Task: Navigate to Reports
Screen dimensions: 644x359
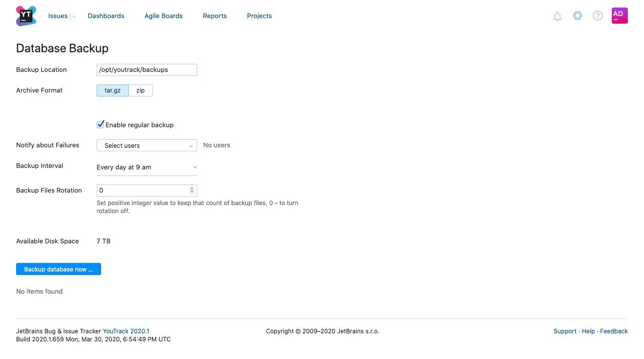Action: pos(215,16)
